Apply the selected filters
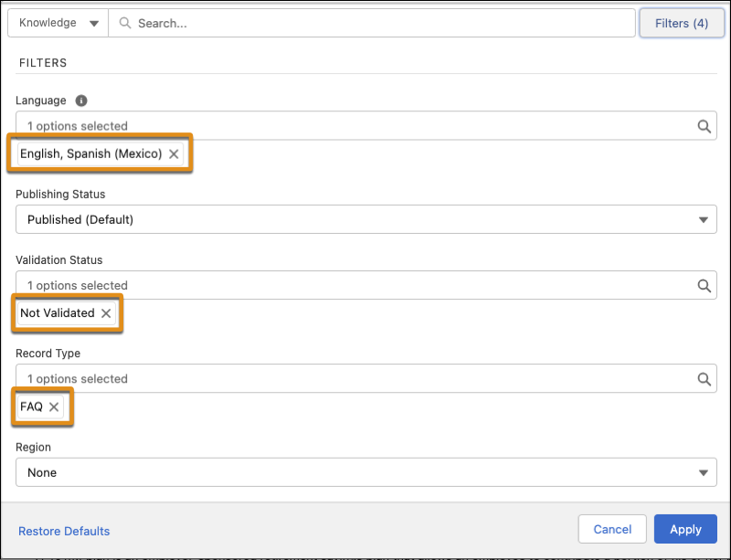The width and height of the screenshot is (731, 560). click(x=685, y=529)
